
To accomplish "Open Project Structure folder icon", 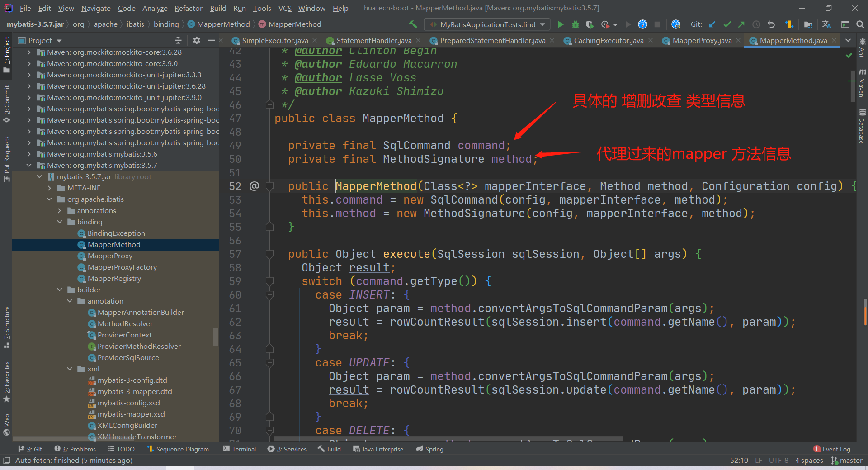I will coord(808,24).
